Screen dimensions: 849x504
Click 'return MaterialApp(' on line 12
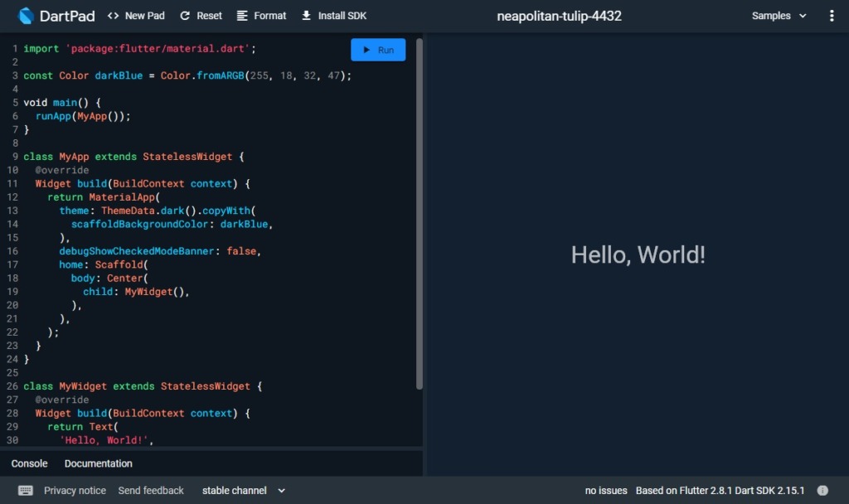coord(104,197)
